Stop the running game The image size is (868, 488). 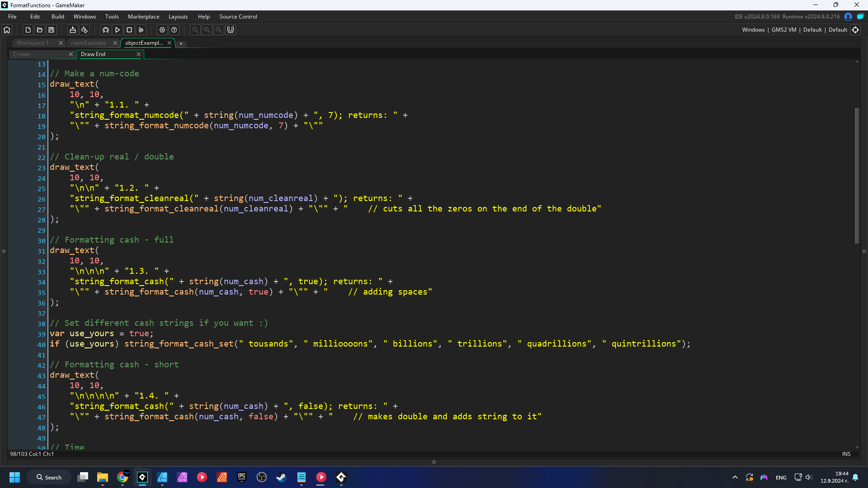pyautogui.click(x=129, y=30)
